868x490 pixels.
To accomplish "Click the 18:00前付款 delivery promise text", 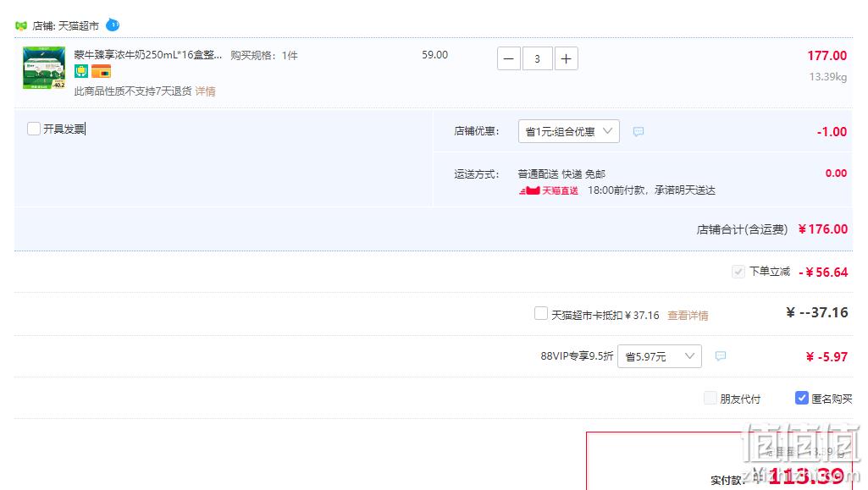I will tap(651, 190).
